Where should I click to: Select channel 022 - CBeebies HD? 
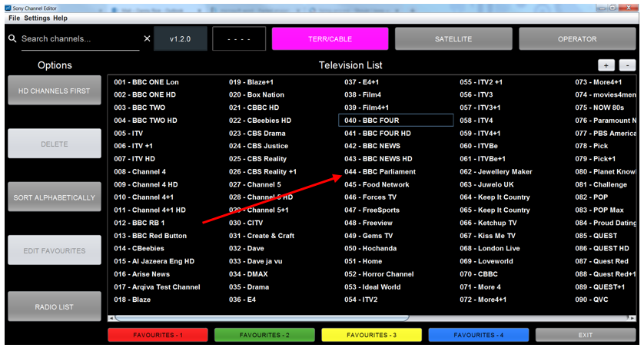click(260, 121)
